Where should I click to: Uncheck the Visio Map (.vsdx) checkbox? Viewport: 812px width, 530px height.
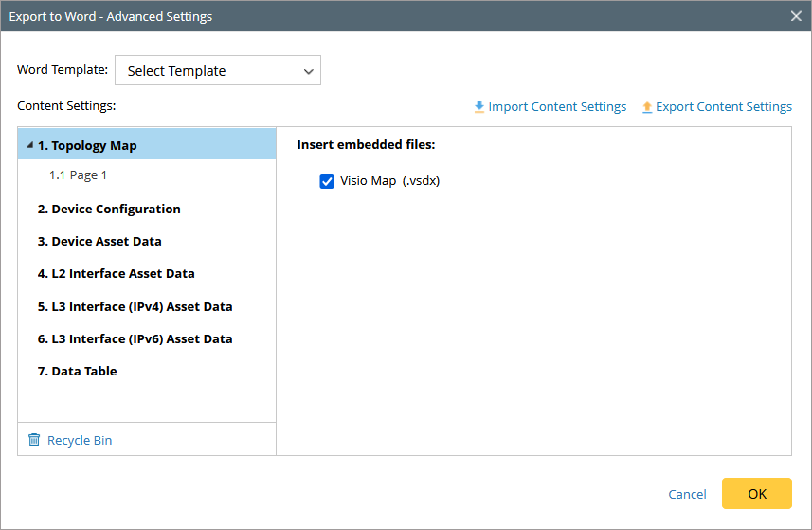[x=327, y=181]
